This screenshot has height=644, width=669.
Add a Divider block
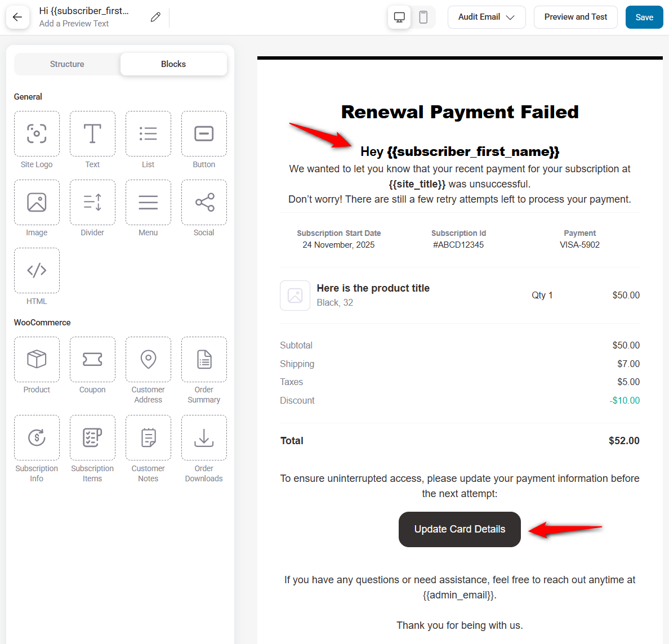point(92,202)
